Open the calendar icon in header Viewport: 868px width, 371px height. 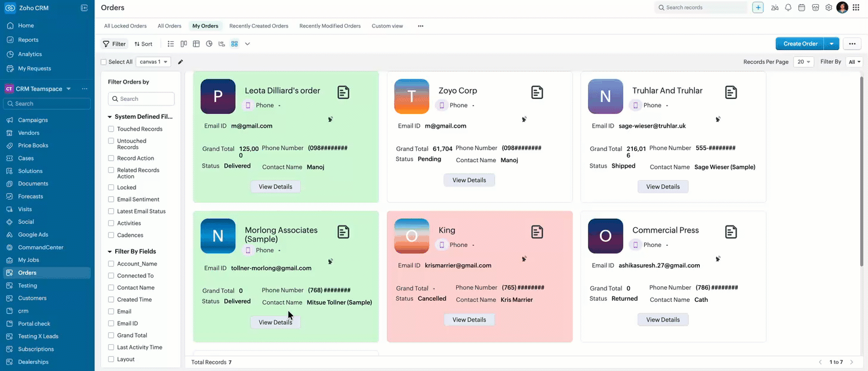point(802,8)
